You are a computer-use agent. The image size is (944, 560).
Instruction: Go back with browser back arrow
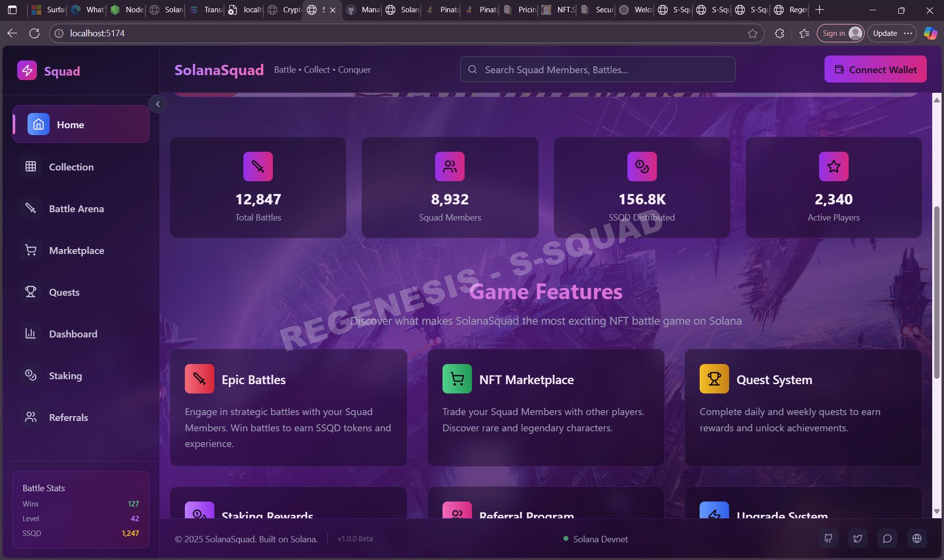[x=12, y=33]
